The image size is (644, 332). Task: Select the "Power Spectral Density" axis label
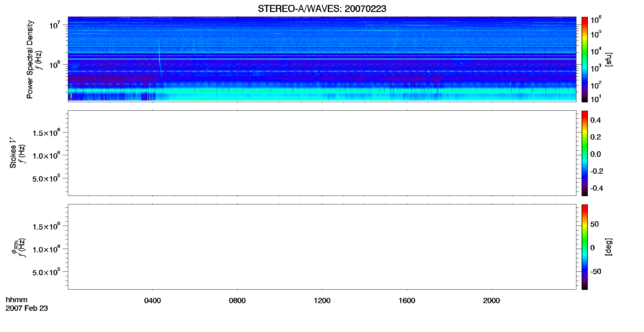pyautogui.click(x=30, y=59)
